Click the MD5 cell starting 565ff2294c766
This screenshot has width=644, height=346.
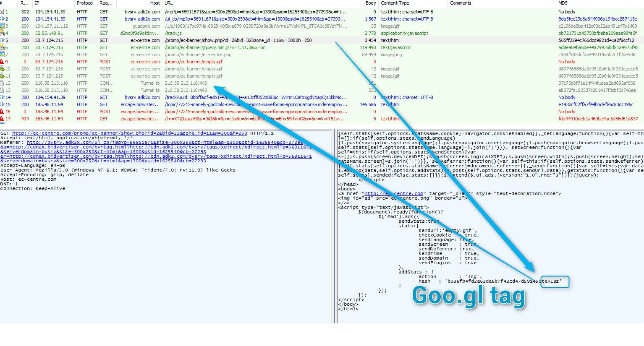click(x=597, y=40)
